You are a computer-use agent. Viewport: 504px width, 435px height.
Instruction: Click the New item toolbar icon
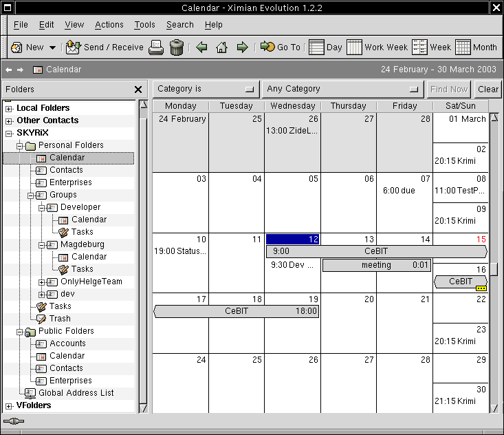pyautogui.click(x=17, y=47)
